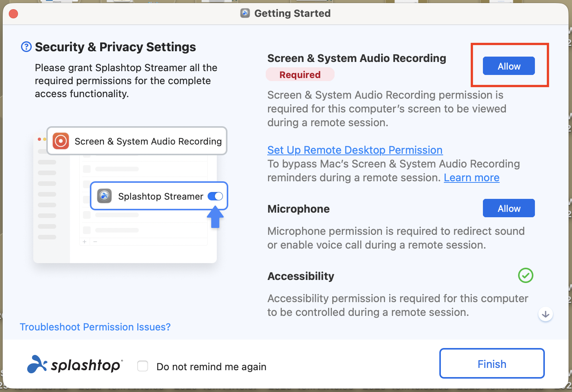Screen dimensions: 572x392
Task: Click the red Required badge
Action: tap(300, 75)
